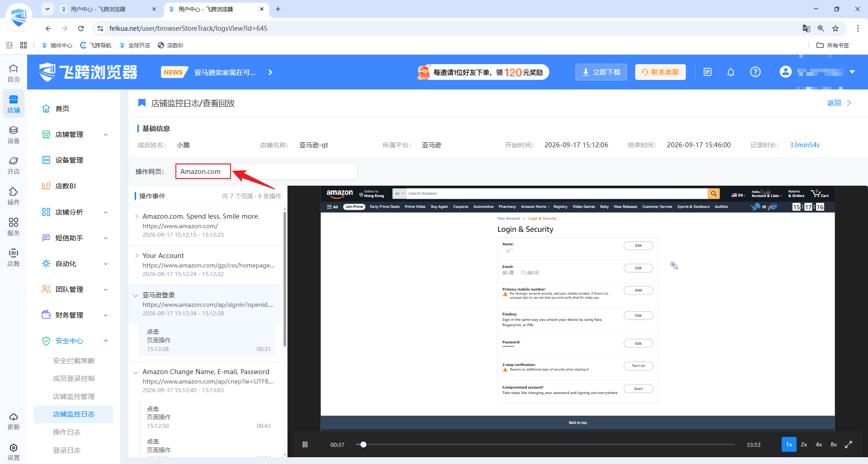Image resolution: width=868 pixels, height=464 pixels.
Task: Bookmark this page with star icon
Action: tap(835, 28)
